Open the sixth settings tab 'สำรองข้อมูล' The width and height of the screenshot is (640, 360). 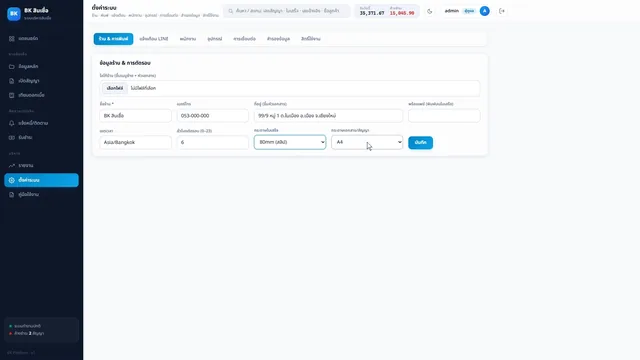(x=278, y=39)
